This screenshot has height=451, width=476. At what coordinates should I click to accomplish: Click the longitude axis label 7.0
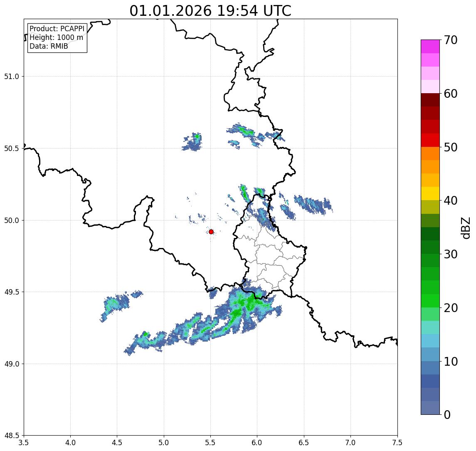[x=350, y=443]
